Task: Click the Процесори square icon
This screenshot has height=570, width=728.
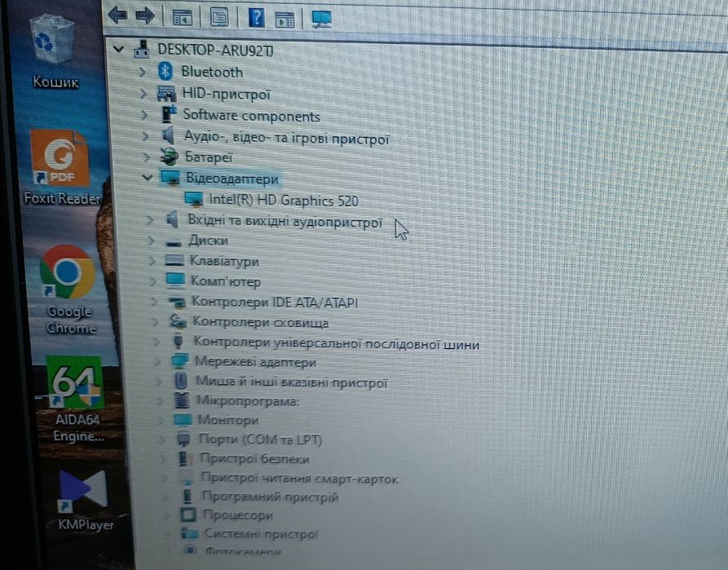Action: [188, 515]
